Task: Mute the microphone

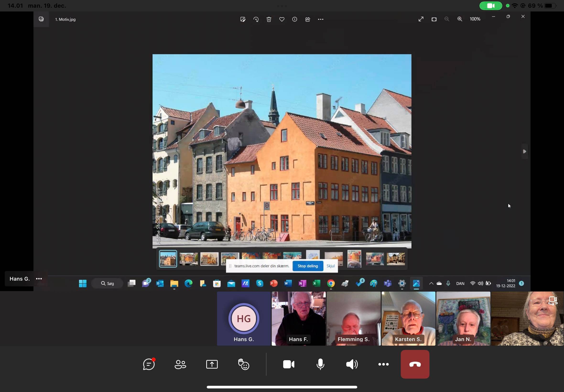Action: tap(320, 364)
